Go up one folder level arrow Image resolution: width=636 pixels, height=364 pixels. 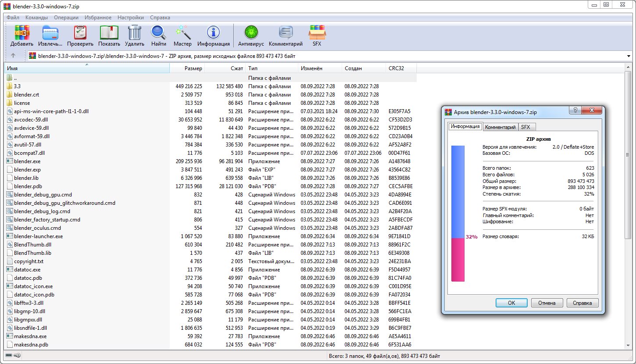[13, 56]
